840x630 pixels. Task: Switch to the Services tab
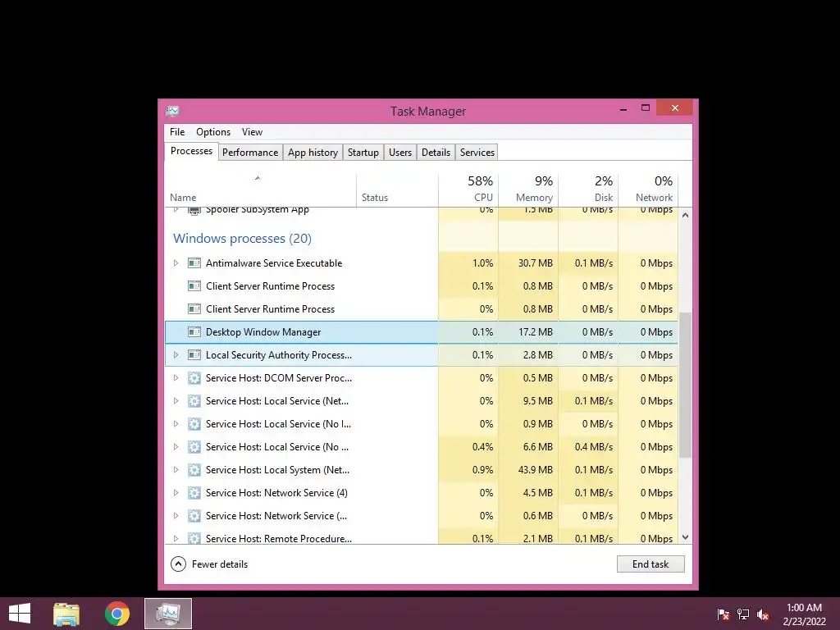pyautogui.click(x=477, y=153)
